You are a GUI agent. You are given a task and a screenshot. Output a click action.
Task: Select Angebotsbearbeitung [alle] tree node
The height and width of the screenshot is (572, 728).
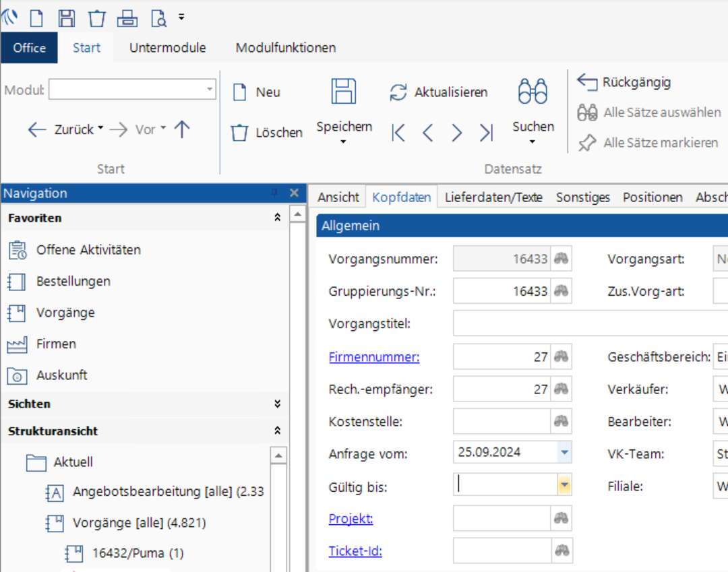point(154,492)
